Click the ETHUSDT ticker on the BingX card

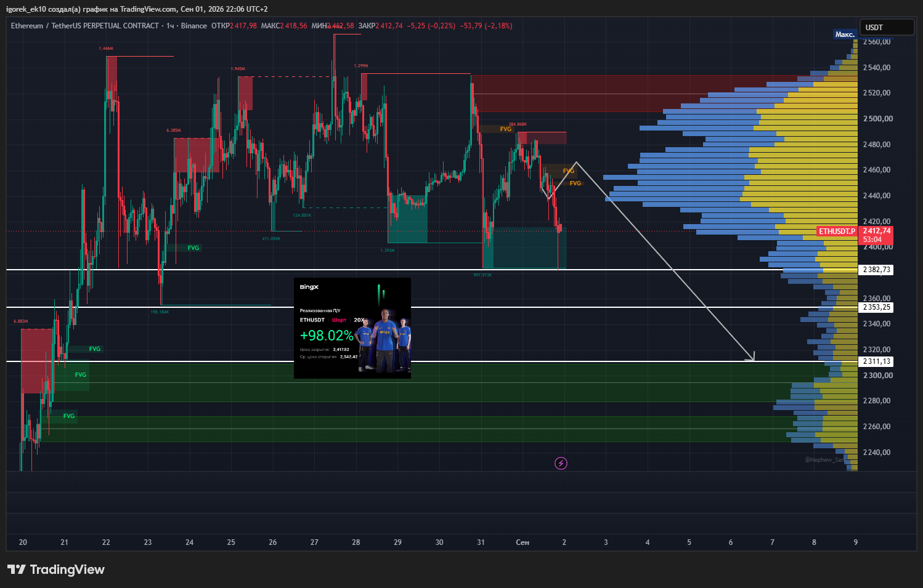pyautogui.click(x=312, y=320)
